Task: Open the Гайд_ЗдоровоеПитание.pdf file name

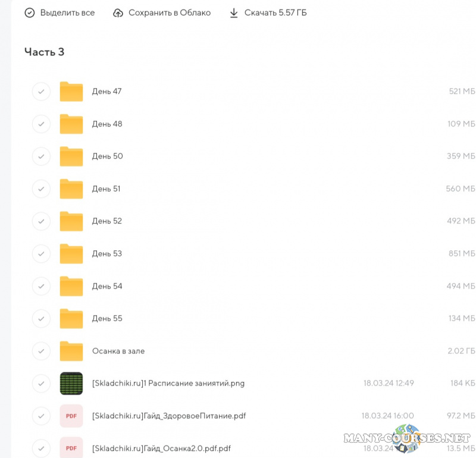Action: point(169,416)
